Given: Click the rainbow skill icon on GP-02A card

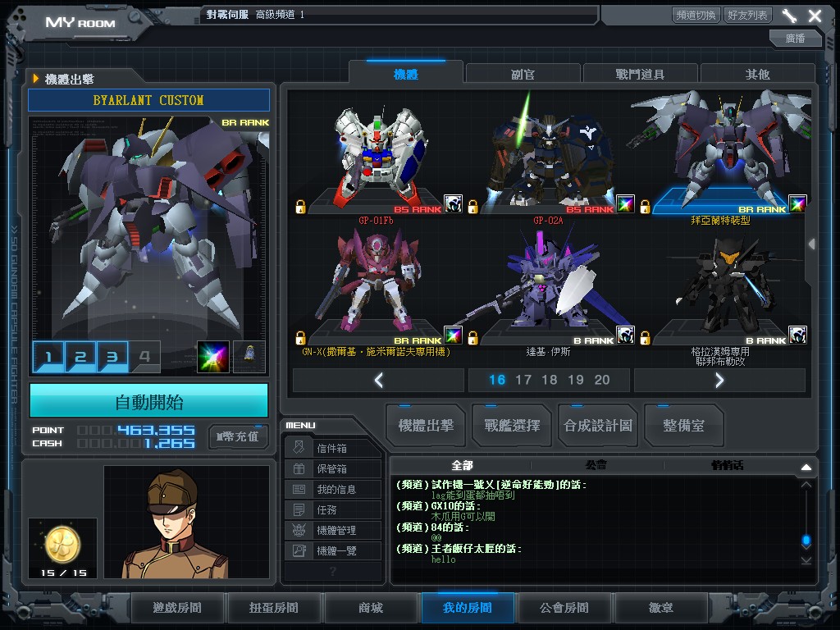Looking at the screenshot, I should coord(625,203).
